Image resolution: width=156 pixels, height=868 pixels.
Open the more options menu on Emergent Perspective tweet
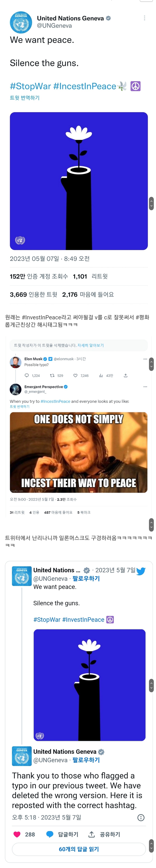click(x=145, y=387)
